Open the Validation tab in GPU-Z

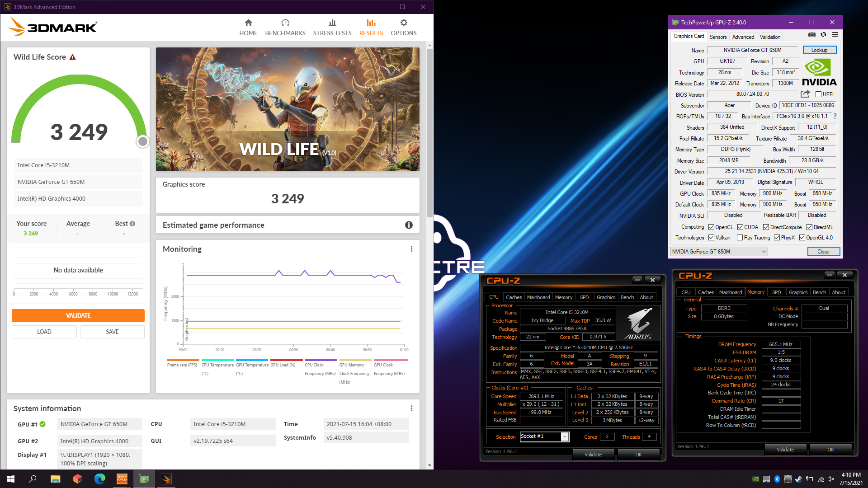click(770, 37)
